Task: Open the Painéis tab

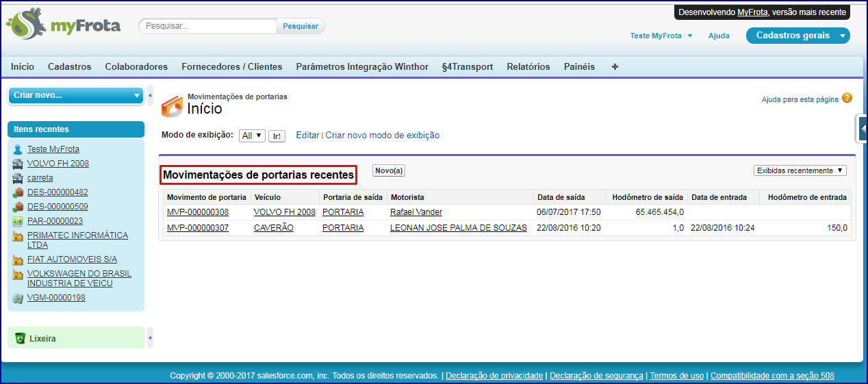Action: pyautogui.click(x=579, y=67)
